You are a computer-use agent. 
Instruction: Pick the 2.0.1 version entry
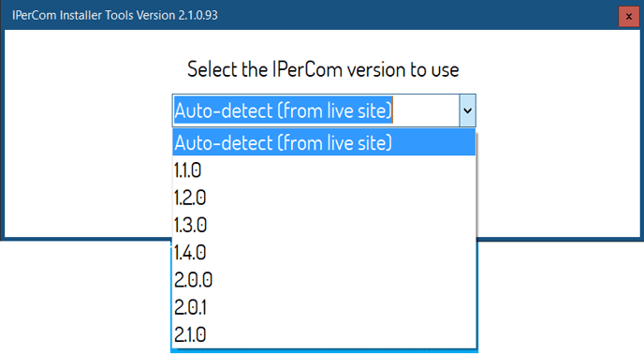tap(324, 307)
